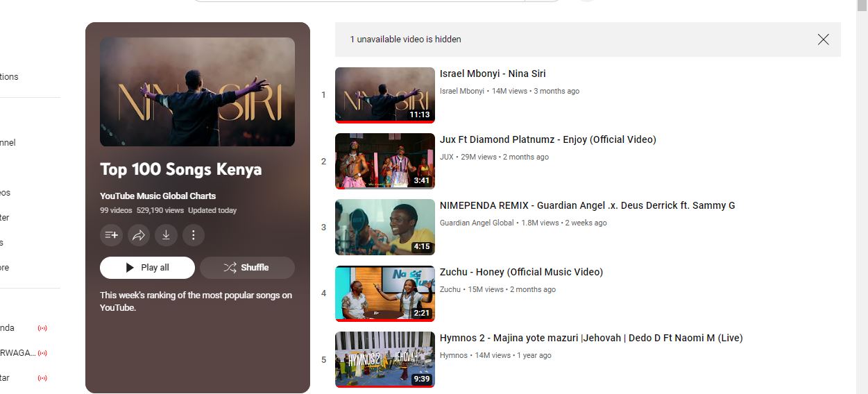Click the save playlist to library icon
This screenshot has height=394, width=868.
(111, 235)
